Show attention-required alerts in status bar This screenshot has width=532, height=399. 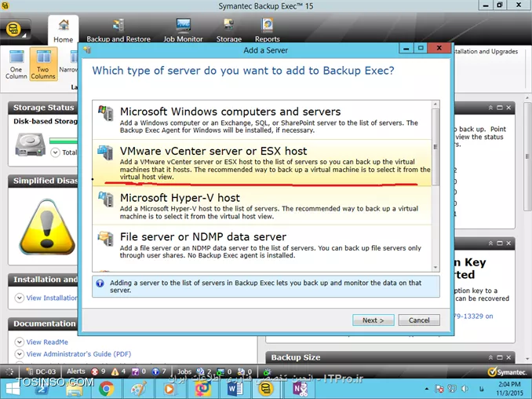point(139,372)
